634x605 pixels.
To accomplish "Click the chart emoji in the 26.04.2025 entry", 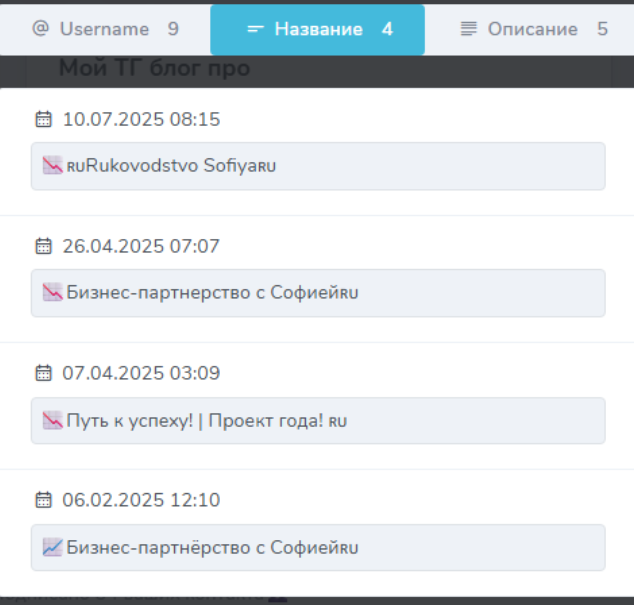I will point(53,293).
